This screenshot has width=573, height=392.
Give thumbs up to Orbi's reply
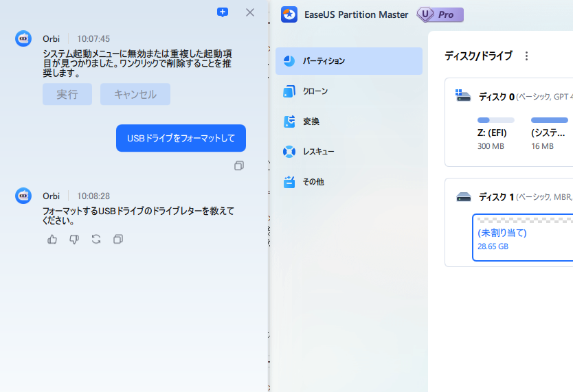pyautogui.click(x=52, y=240)
